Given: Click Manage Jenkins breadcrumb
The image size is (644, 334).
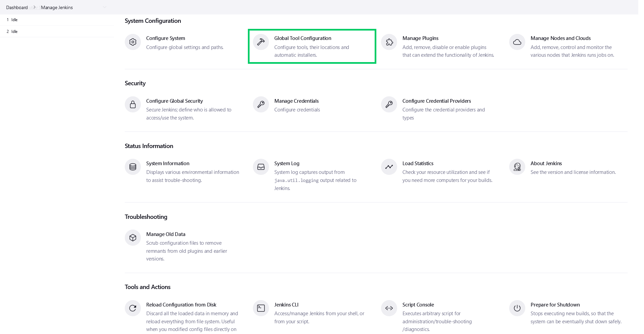Looking at the screenshot, I should tap(57, 7).
